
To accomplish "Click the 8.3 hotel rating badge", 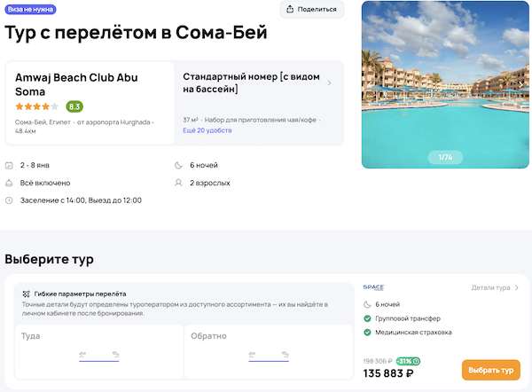I will [74, 106].
